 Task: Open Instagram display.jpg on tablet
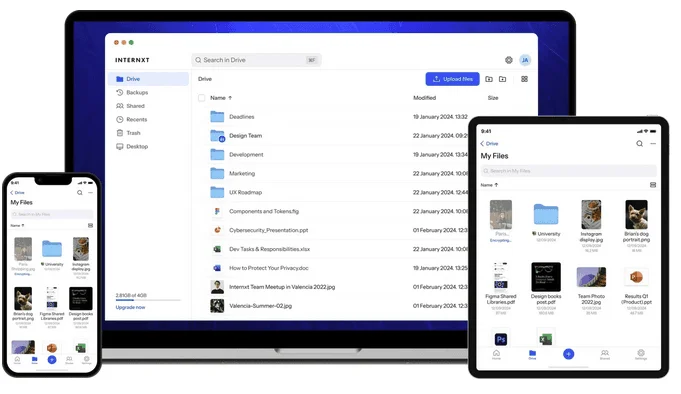[591, 226]
